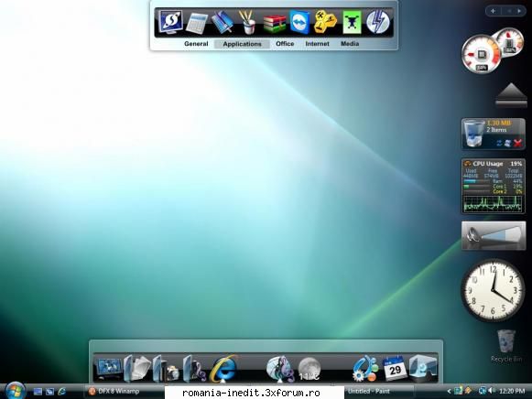Click the 12:20 PM taskbar clock
Screen dimensions: 532x399
point(512,391)
